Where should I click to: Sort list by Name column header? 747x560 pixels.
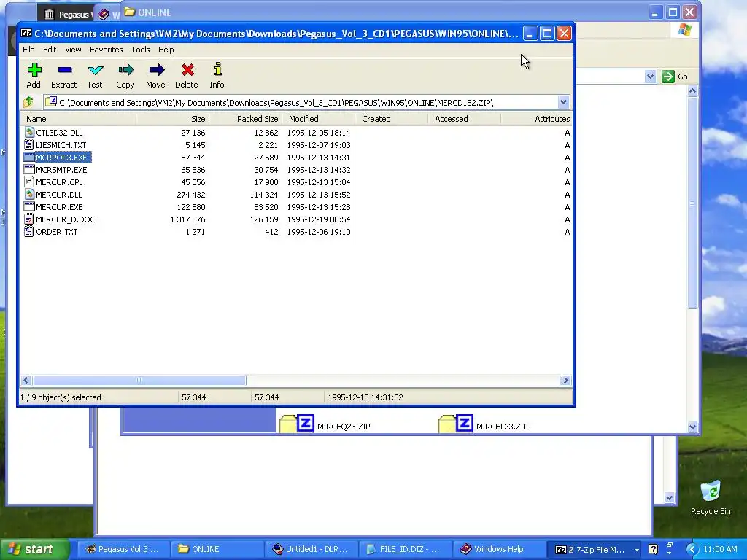tap(79, 119)
